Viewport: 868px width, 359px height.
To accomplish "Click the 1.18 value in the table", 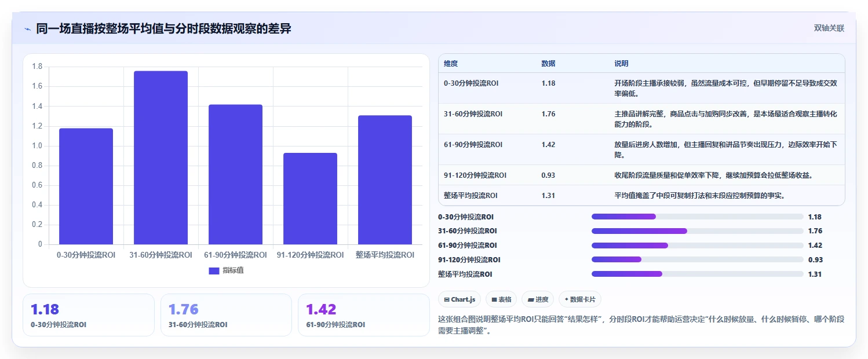I will (x=548, y=83).
